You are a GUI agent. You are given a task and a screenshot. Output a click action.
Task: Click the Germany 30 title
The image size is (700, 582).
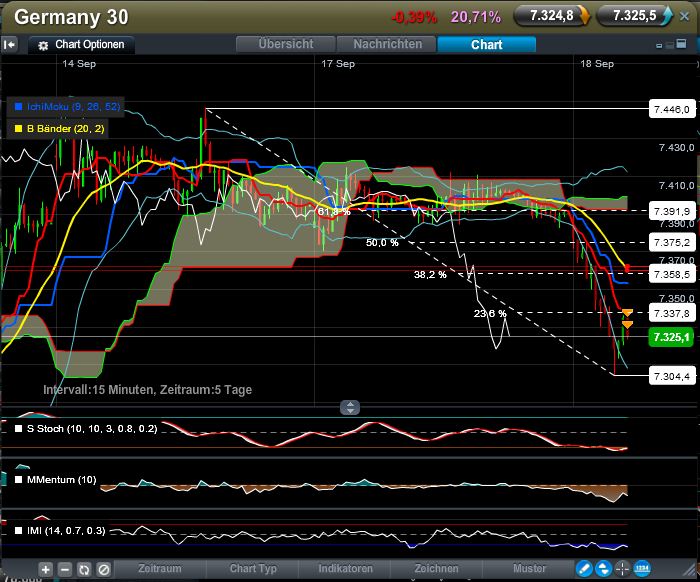pos(71,17)
